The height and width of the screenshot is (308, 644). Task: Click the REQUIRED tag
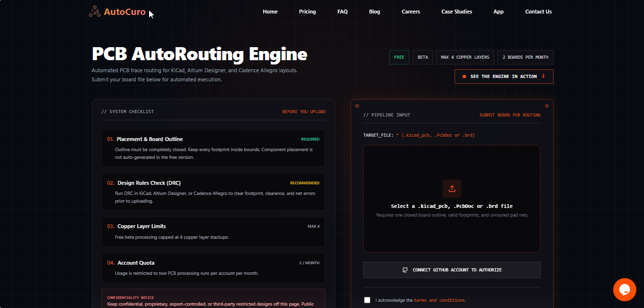click(x=310, y=139)
